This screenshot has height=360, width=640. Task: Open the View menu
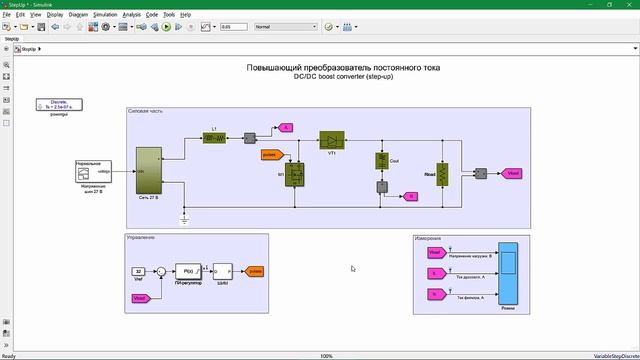click(36, 15)
